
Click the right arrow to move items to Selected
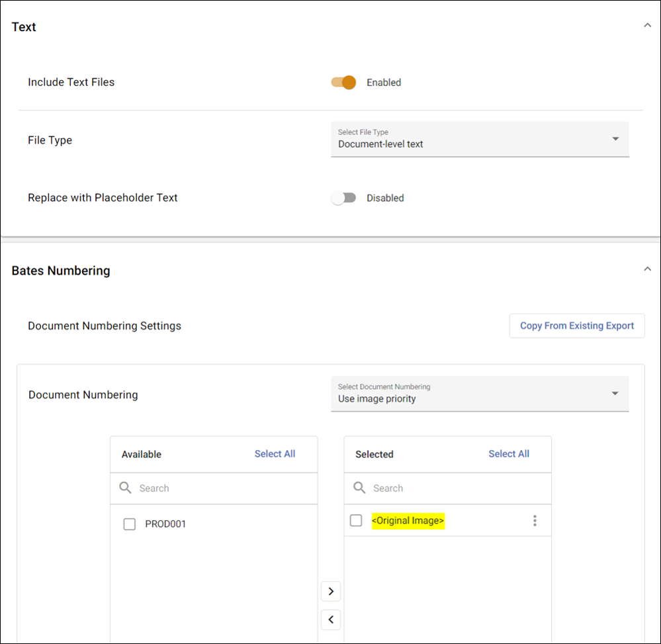(331, 591)
